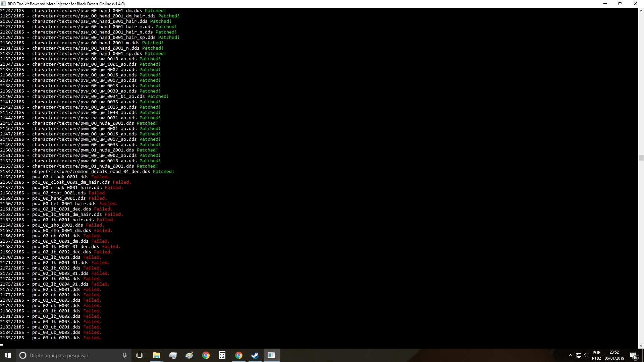Expand the hidden system tray icons

pyautogui.click(x=570, y=355)
